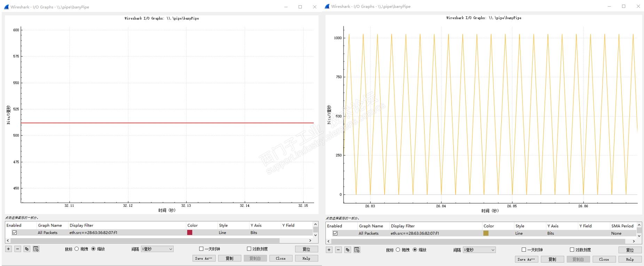Click the horizontal scrollbar thumb in left window
Viewport: 644px width, 266px height.
coord(145,241)
